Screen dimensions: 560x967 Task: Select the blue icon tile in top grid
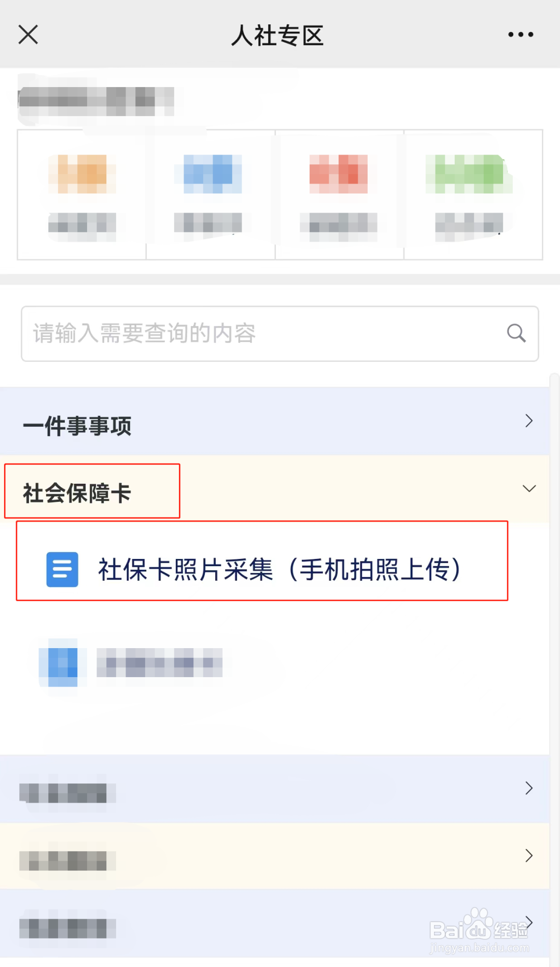(211, 195)
